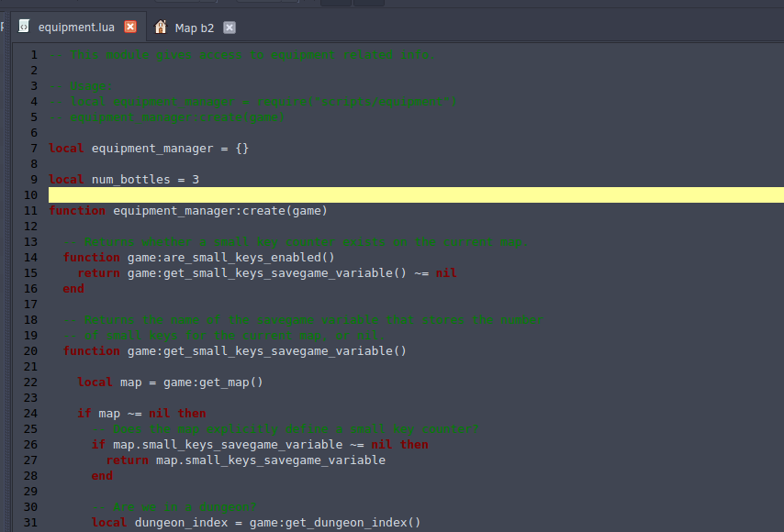
Task: Close the equipment.lua tab with red X
Action: [x=130, y=27]
